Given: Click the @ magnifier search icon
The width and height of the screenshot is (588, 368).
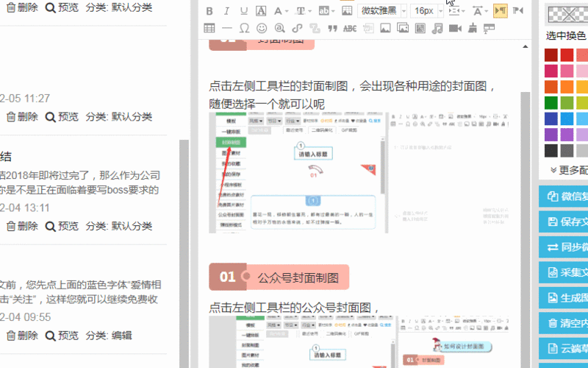Looking at the screenshot, I should coord(279,28).
